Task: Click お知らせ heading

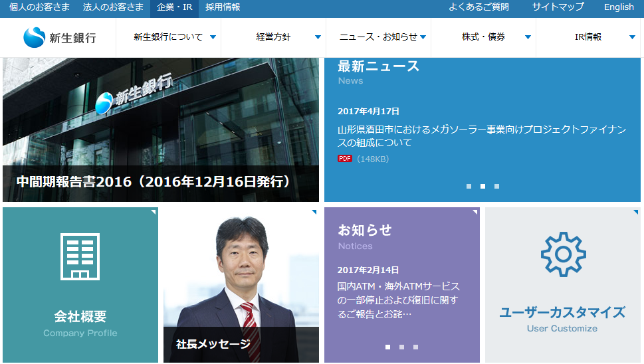Action: point(365,230)
